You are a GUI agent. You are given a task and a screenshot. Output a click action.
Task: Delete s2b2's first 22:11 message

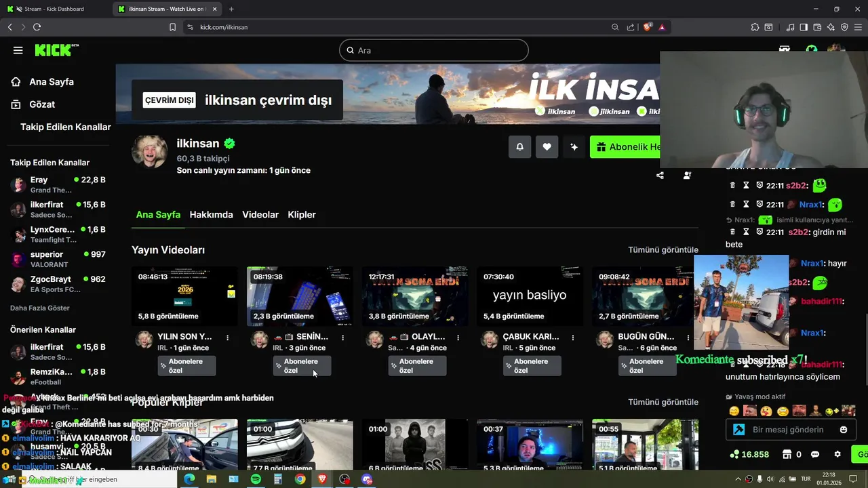point(732,186)
